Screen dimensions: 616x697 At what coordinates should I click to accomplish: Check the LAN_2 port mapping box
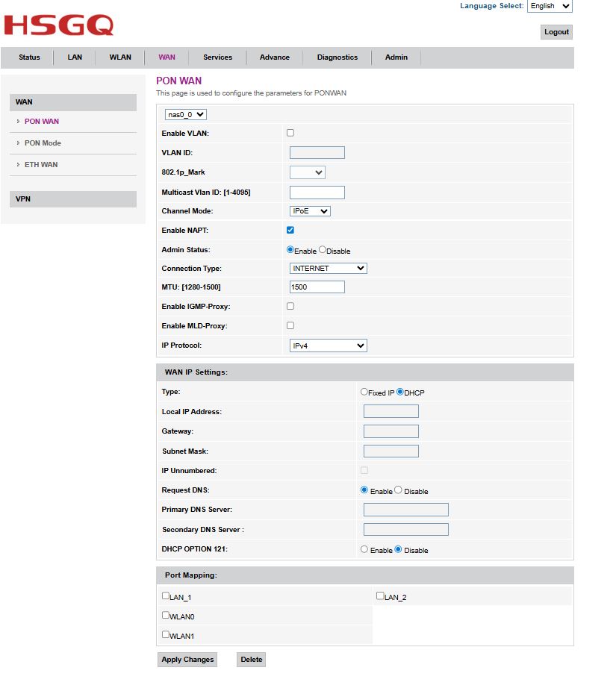click(x=380, y=596)
